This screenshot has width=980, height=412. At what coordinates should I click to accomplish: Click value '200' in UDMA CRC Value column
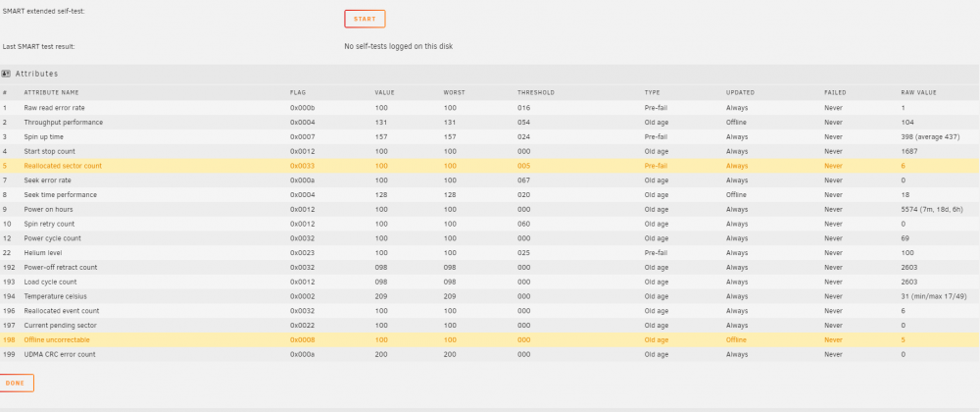pyautogui.click(x=380, y=354)
